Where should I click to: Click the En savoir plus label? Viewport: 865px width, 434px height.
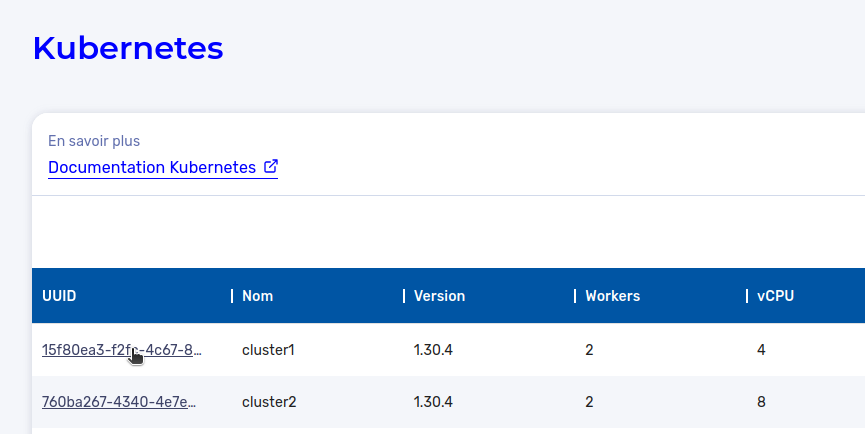pos(94,141)
